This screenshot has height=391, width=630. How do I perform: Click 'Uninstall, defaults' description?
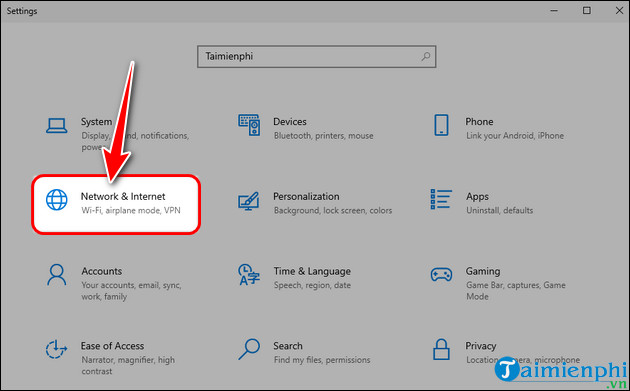pos(499,211)
